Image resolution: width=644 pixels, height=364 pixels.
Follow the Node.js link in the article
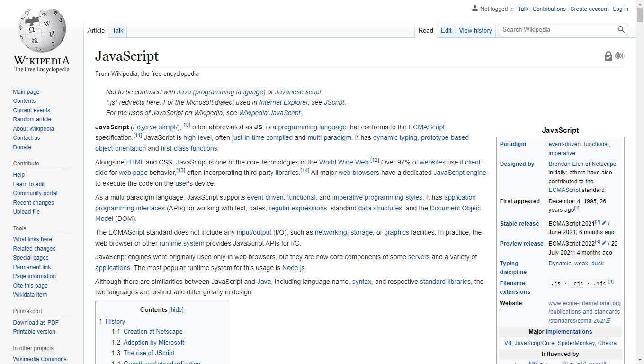tap(294, 267)
